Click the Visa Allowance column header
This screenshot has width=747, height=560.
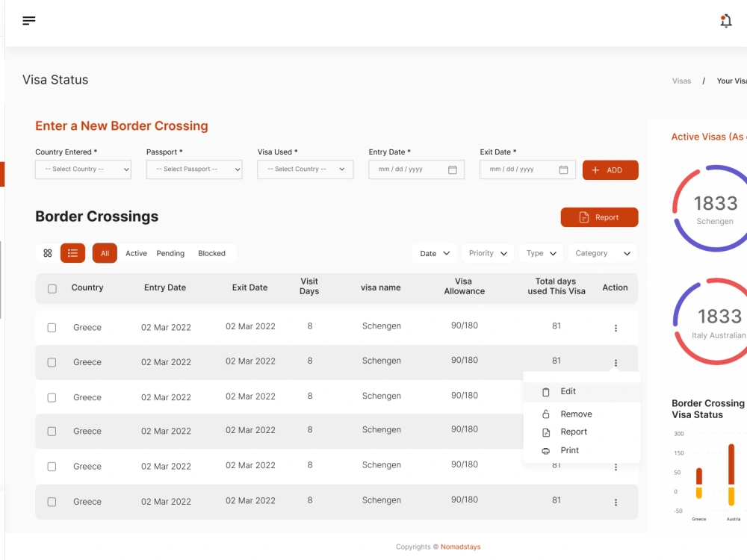(464, 286)
